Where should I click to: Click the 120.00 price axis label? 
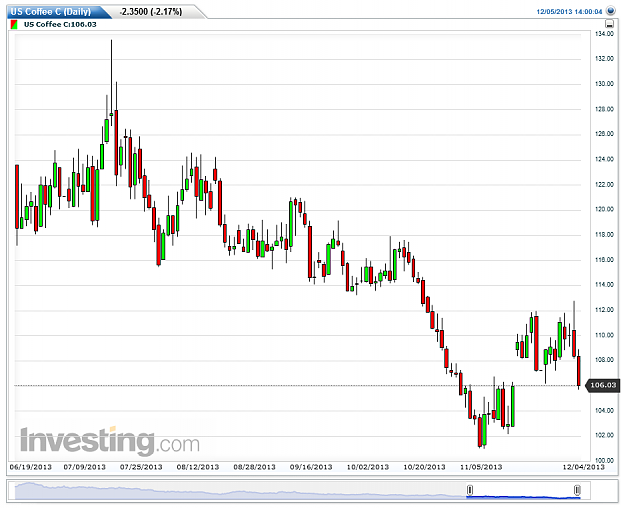[x=604, y=209]
